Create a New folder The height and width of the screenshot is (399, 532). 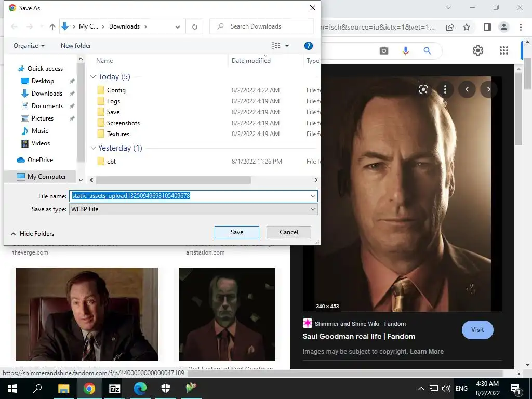tap(76, 46)
